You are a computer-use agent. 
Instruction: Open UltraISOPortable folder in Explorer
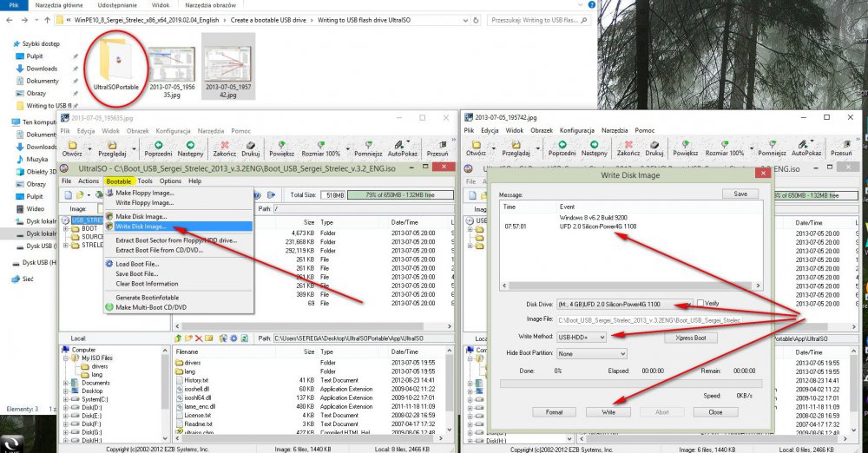click(x=115, y=59)
